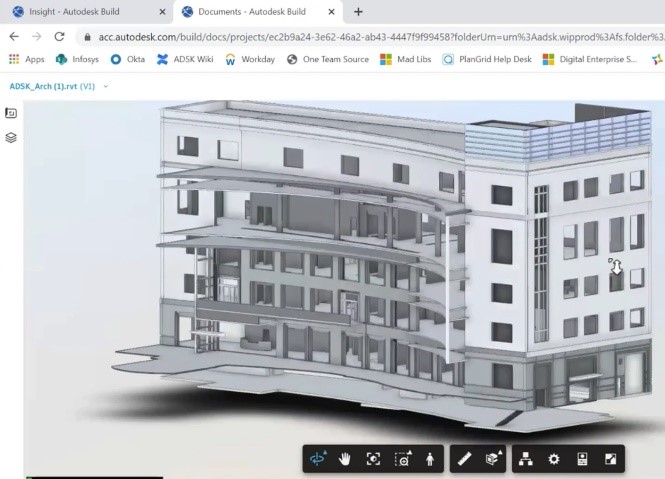Screen dimensions: 665x479
Task: Click the Fit to View icon
Action: 374,459
